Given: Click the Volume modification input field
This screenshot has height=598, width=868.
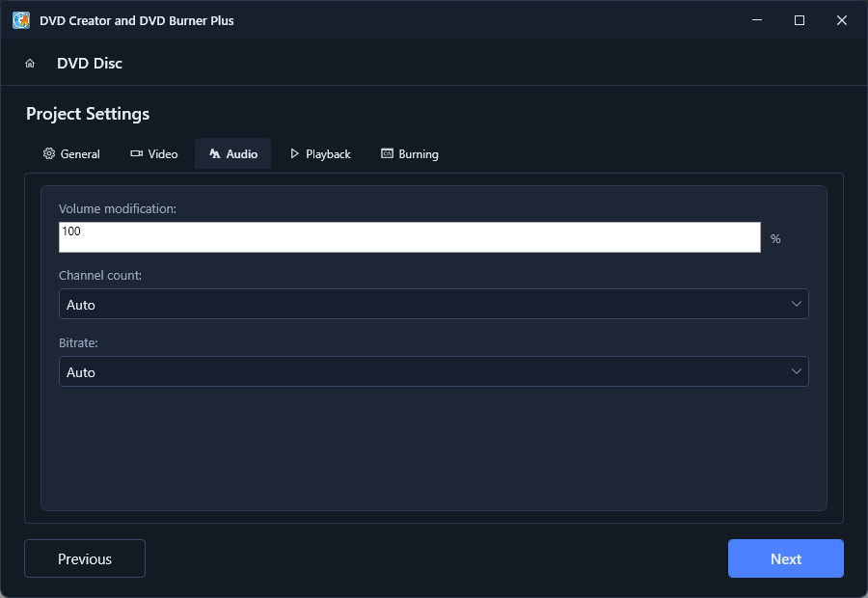Looking at the screenshot, I should (x=410, y=237).
